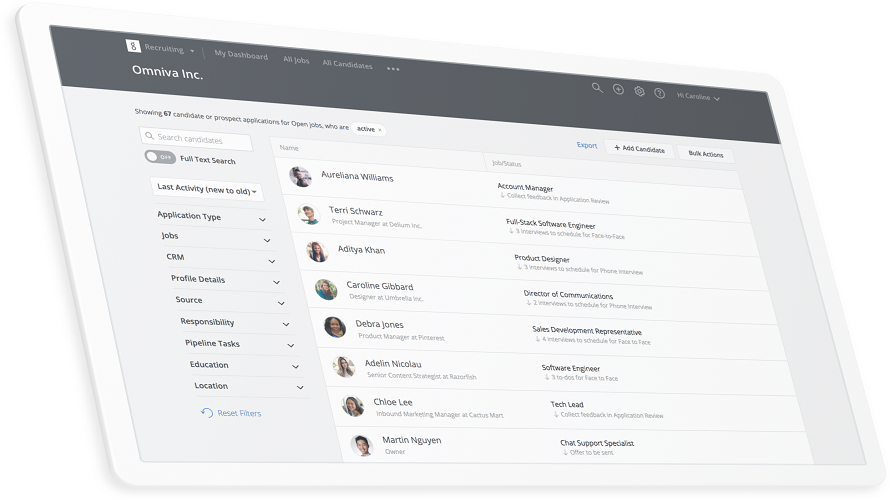Expand Location filter section

(249, 386)
